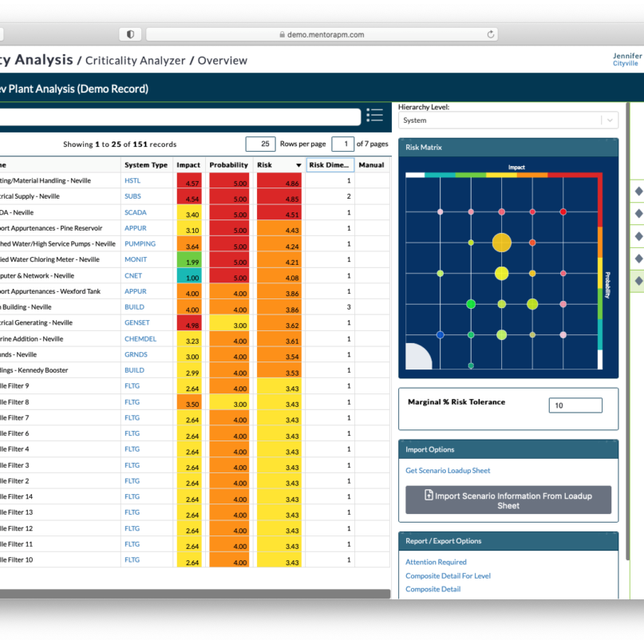Open the Attention Required report link

(x=436, y=562)
